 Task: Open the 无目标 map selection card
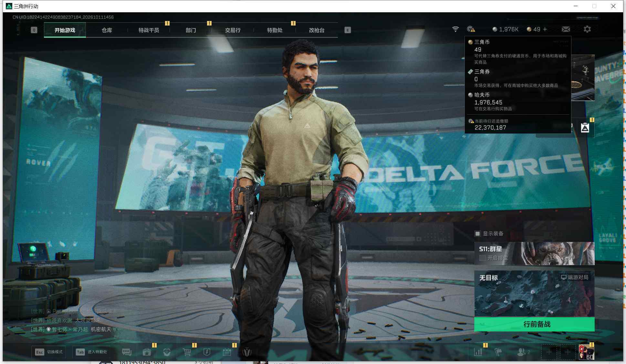pyautogui.click(x=534, y=294)
